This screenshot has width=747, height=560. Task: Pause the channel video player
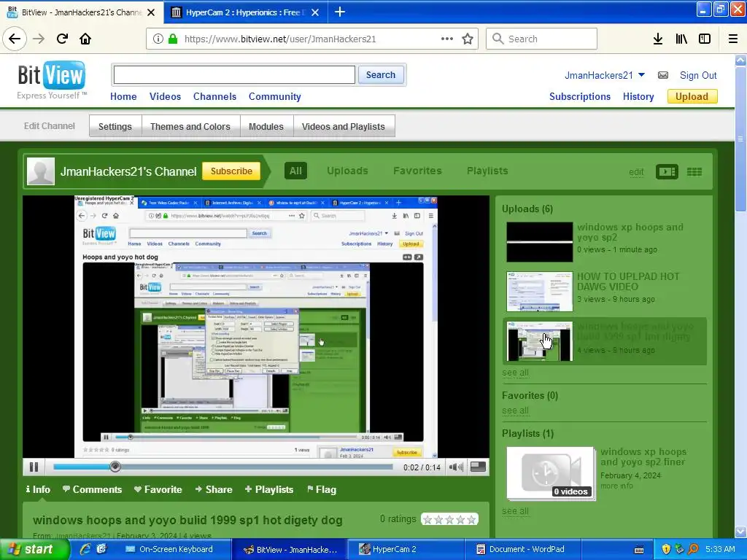tap(34, 467)
